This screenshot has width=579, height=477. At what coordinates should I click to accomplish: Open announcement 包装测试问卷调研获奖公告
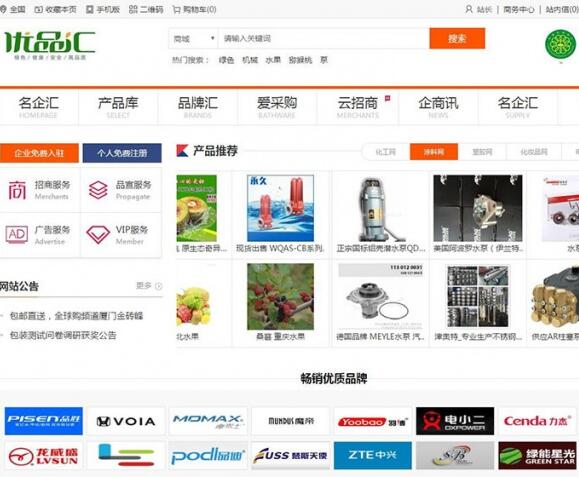63,335
